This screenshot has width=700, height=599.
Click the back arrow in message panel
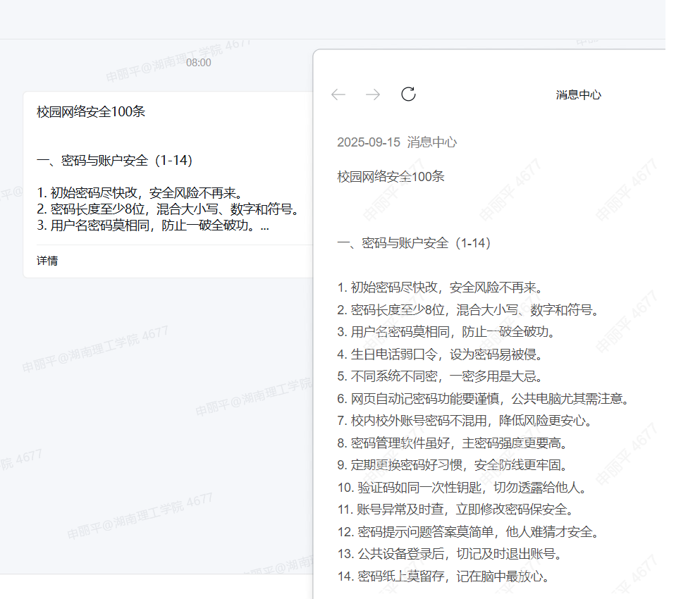338,94
